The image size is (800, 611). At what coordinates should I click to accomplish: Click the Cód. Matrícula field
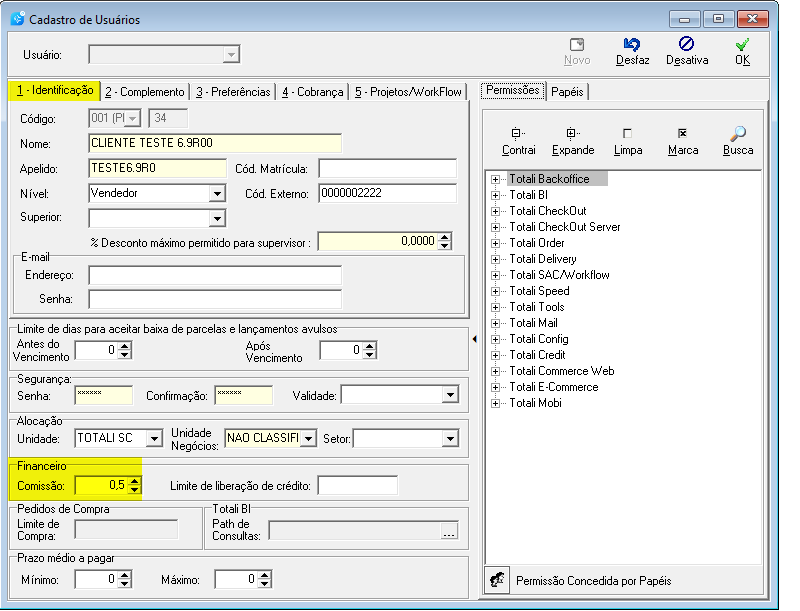(x=388, y=168)
